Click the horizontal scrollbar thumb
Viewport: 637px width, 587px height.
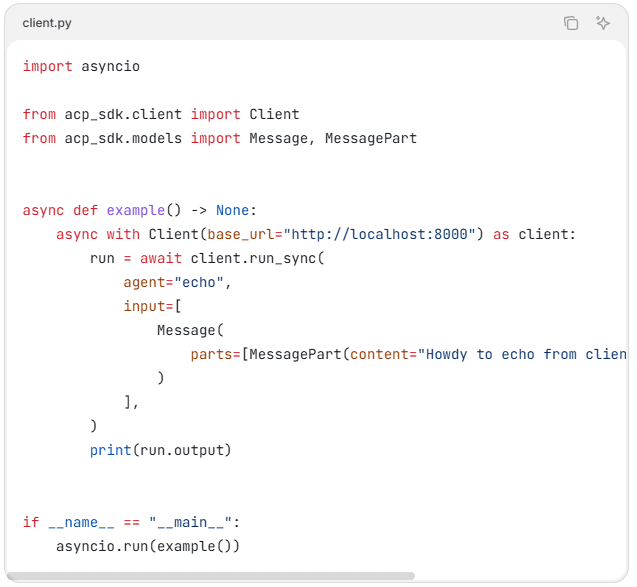click(210, 576)
